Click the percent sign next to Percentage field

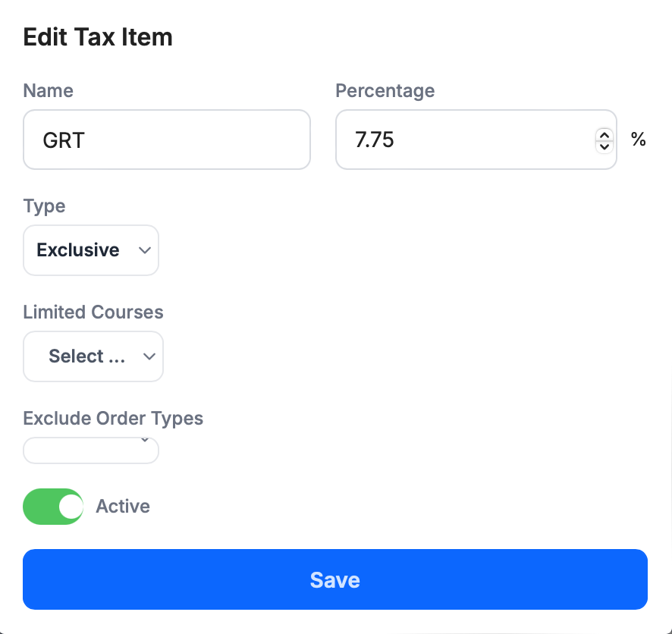[639, 140]
